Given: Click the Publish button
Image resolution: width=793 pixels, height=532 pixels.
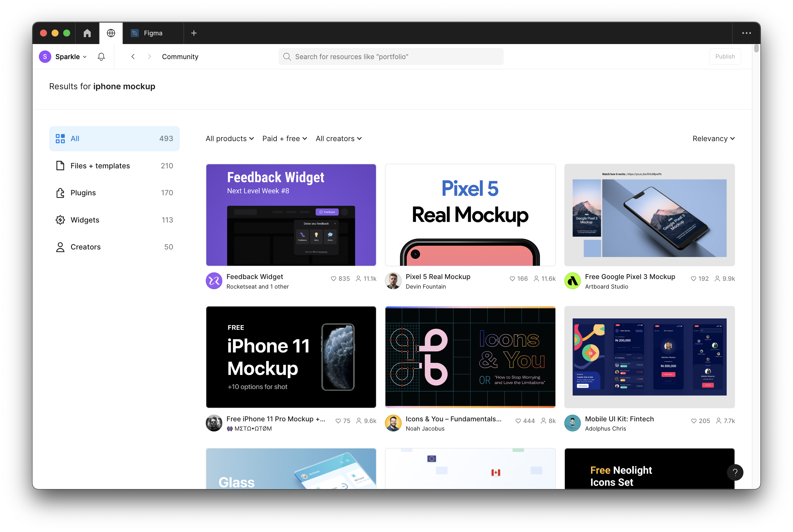Looking at the screenshot, I should tap(725, 57).
